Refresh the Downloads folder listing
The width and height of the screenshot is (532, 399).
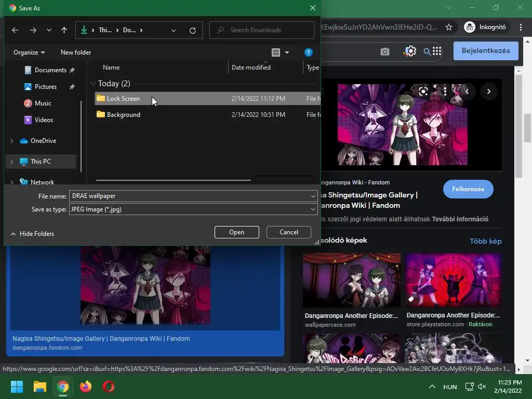(193, 31)
